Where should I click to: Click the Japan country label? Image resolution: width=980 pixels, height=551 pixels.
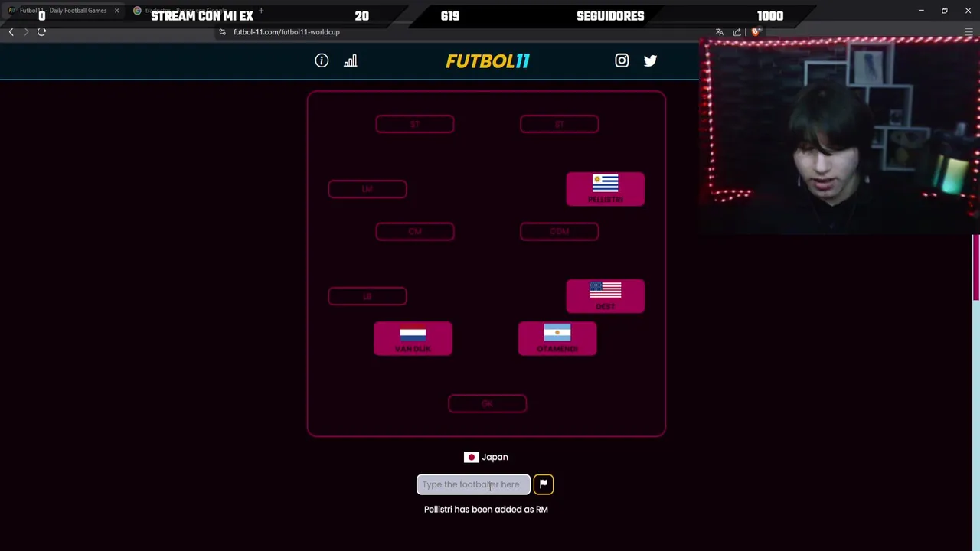point(495,457)
